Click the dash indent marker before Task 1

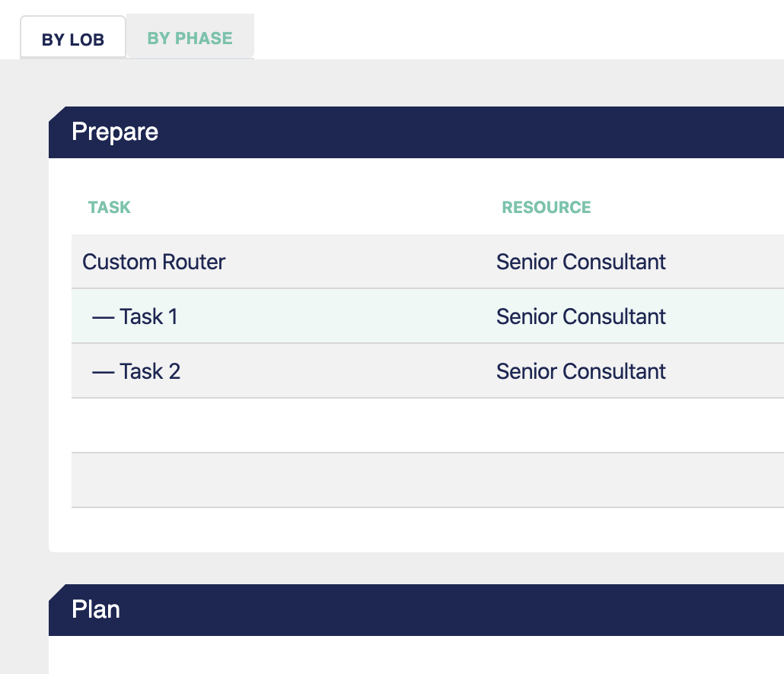(x=104, y=317)
